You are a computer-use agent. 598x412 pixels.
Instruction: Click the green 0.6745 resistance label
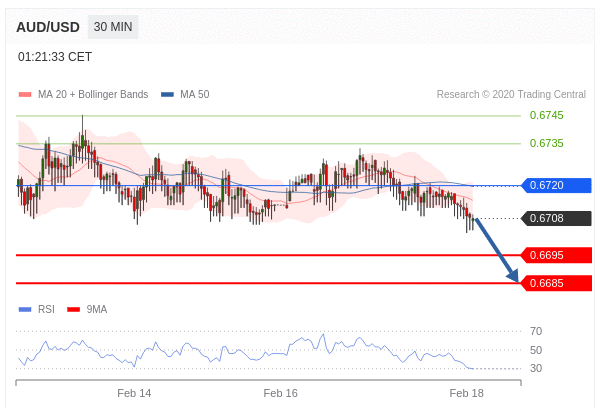tap(546, 115)
